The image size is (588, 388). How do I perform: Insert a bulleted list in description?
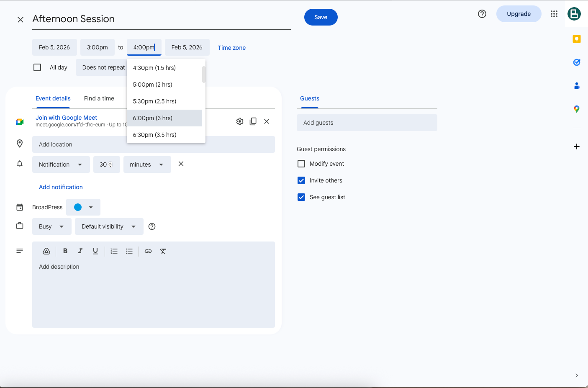(129, 251)
